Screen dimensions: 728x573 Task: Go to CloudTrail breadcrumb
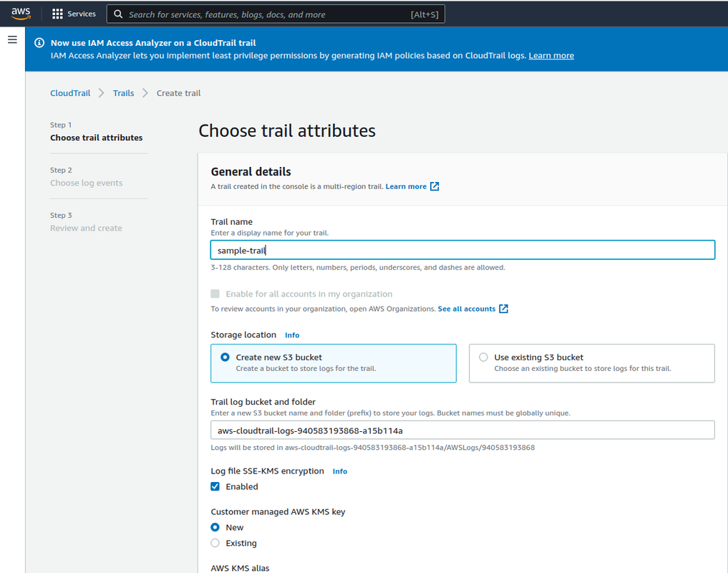(x=70, y=93)
